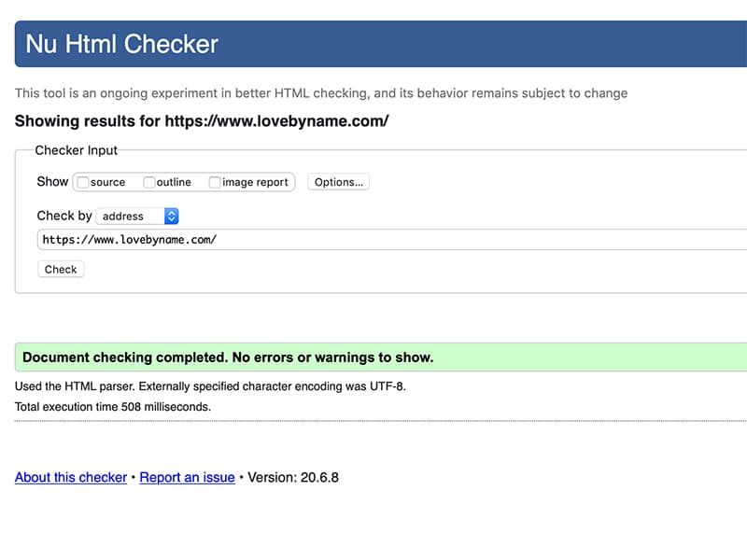Click the 'Total execution time 508 milliseconds' text
This screenshot has width=747, height=560.
pos(113,407)
